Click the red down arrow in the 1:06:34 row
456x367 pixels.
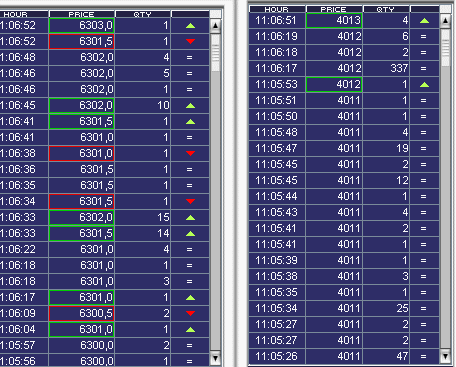pyautogui.click(x=190, y=202)
